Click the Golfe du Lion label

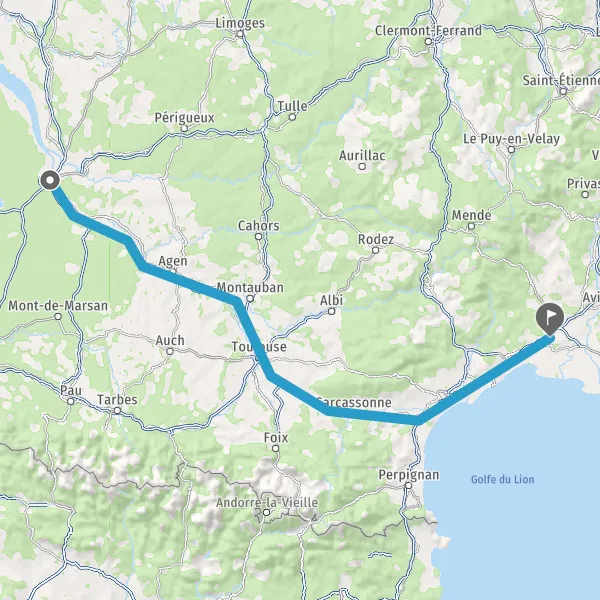click(x=502, y=479)
